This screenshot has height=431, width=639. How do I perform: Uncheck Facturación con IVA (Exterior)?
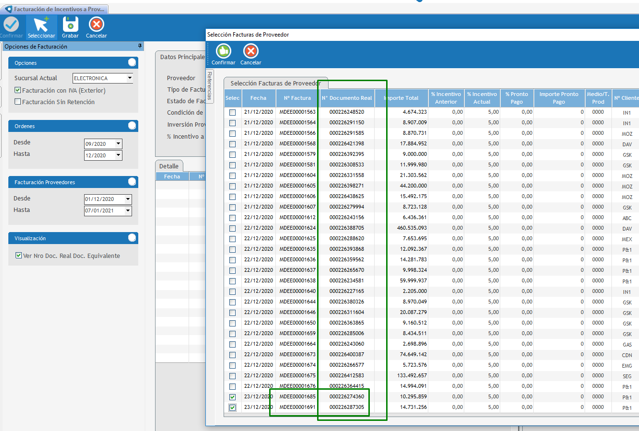click(18, 90)
